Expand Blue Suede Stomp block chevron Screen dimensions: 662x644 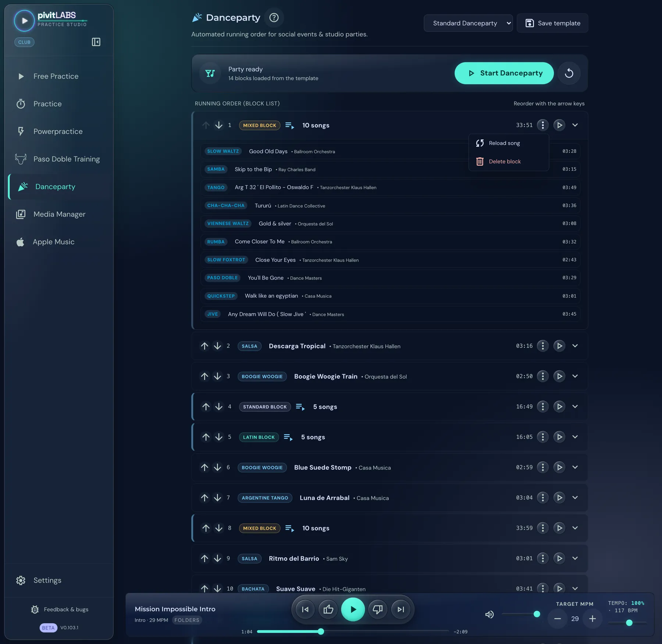tap(575, 467)
